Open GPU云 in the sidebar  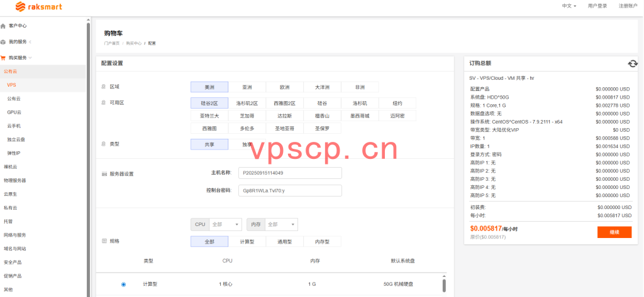pyautogui.click(x=14, y=112)
